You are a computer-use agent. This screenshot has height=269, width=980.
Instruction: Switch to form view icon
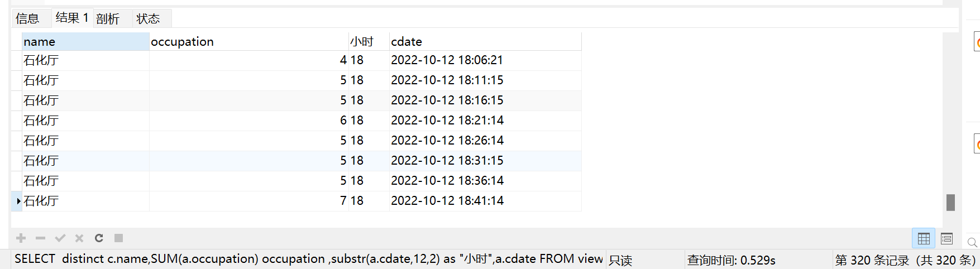946,238
